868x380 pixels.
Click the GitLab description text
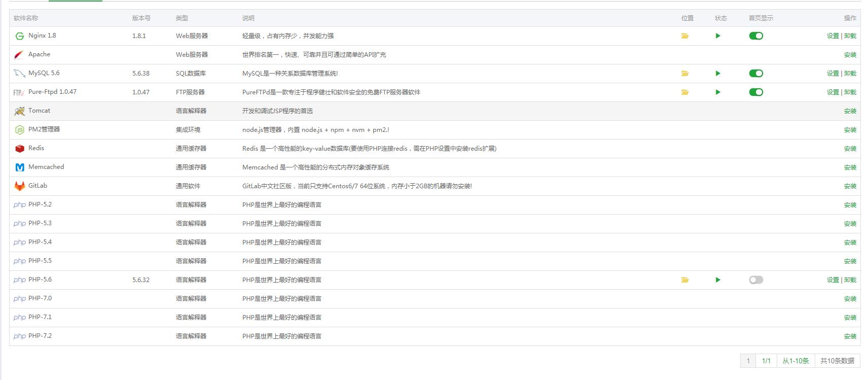357,186
